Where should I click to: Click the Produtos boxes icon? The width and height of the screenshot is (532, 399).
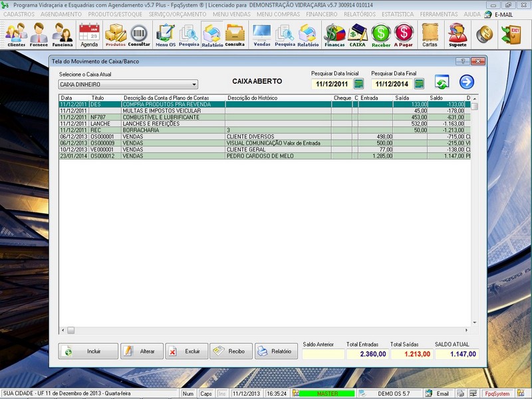click(x=116, y=34)
